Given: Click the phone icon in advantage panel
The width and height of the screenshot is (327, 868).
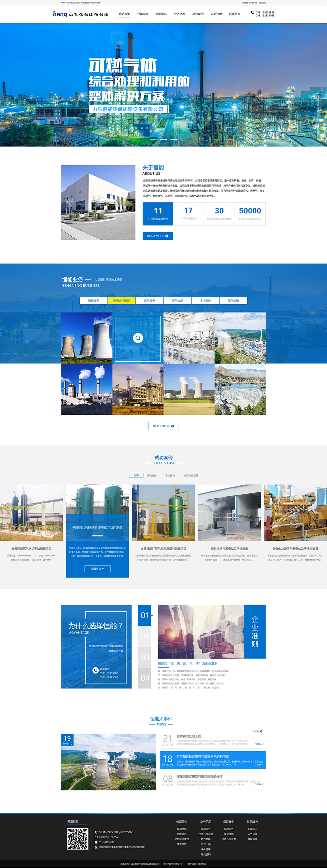Looking at the screenshot, I should coord(95,671).
